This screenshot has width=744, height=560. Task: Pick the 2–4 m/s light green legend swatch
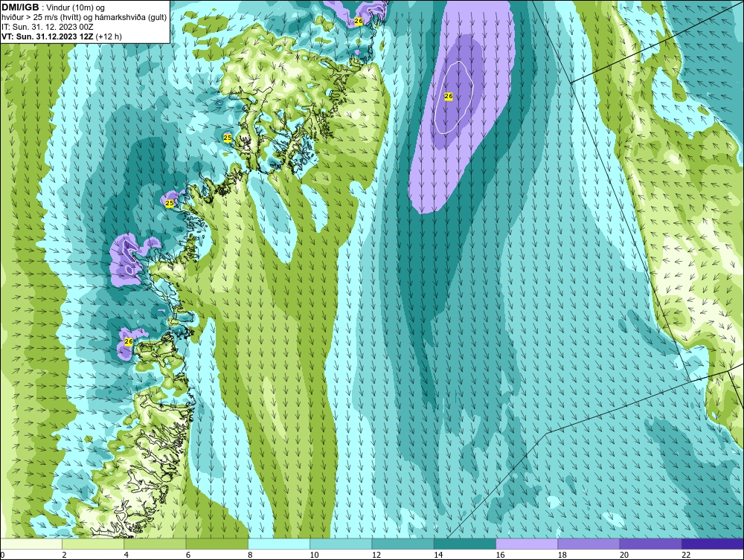[93, 544]
